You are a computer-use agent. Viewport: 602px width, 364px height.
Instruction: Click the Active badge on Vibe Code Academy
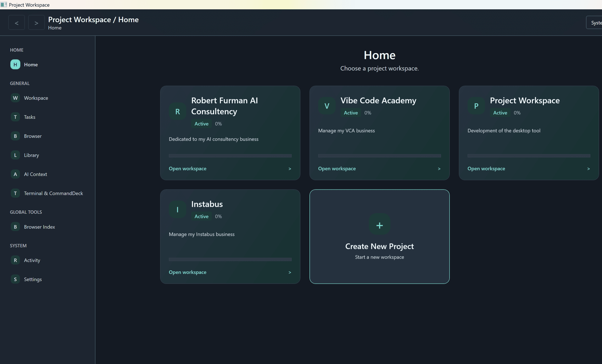pos(351,113)
